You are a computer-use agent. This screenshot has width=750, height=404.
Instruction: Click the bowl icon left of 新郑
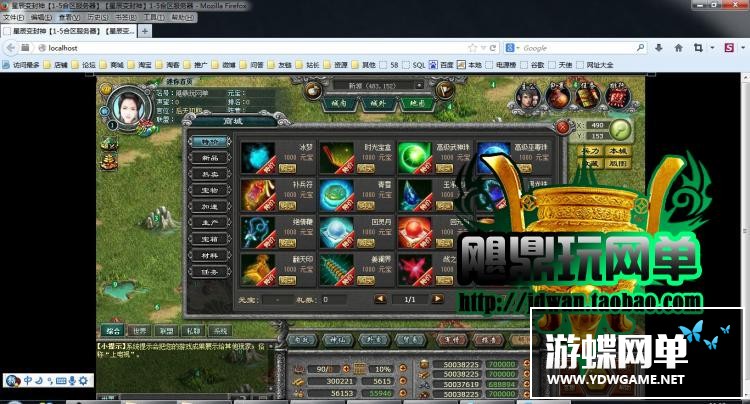coord(313,89)
